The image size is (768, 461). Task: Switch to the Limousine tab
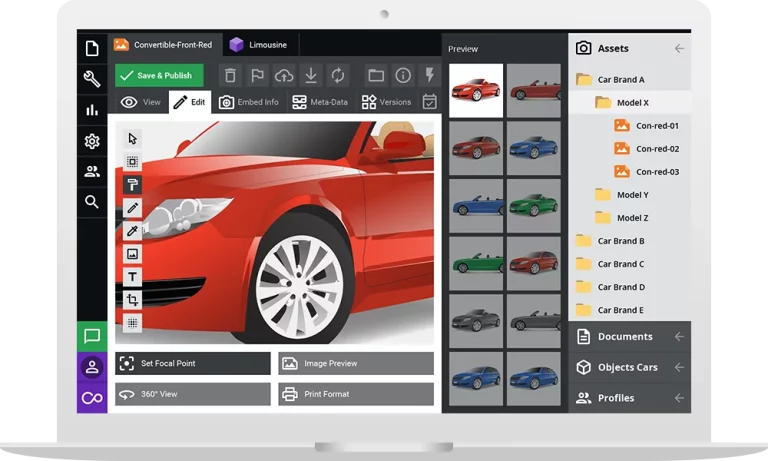261,45
